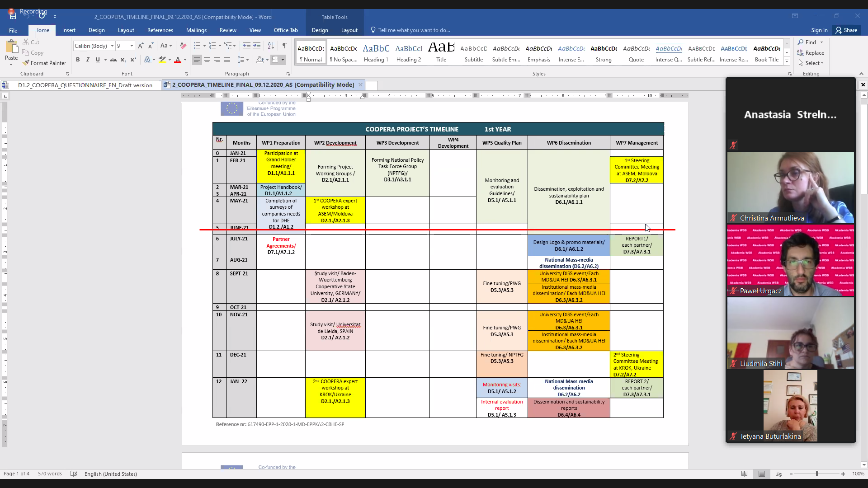The height and width of the screenshot is (488, 868).
Task: Switch to the D1.2_COOPERA_QUESTIONNAIRE document tab
Action: click(85, 85)
